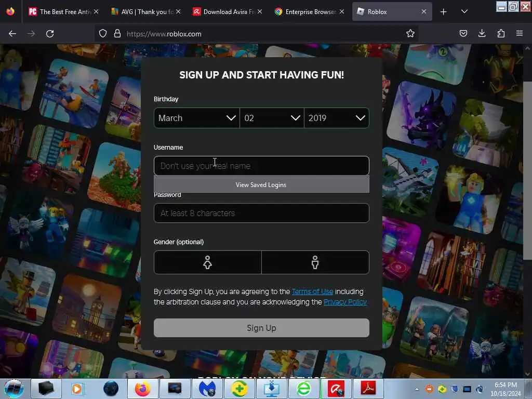
Task: Select the male gender icon button
Action: 315,262
